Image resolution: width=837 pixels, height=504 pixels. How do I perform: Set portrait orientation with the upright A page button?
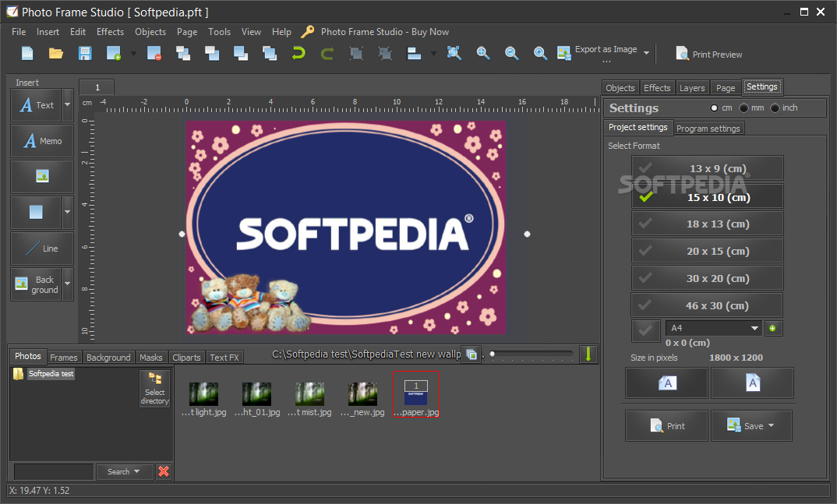[752, 382]
